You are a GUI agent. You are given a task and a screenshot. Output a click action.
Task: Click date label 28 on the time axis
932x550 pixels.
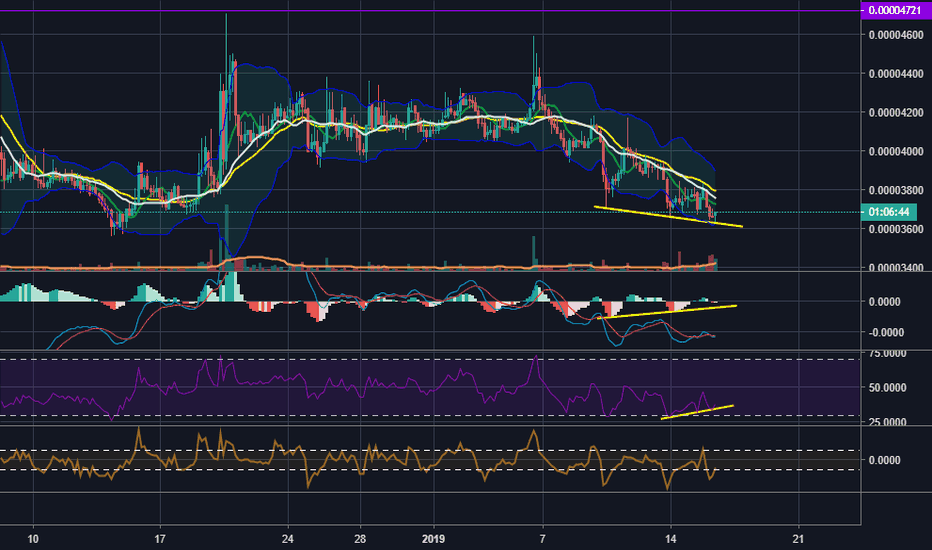360,539
